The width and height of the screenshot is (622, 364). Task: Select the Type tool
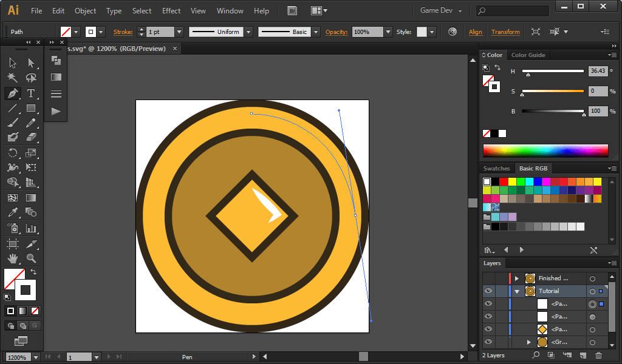(31, 93)
